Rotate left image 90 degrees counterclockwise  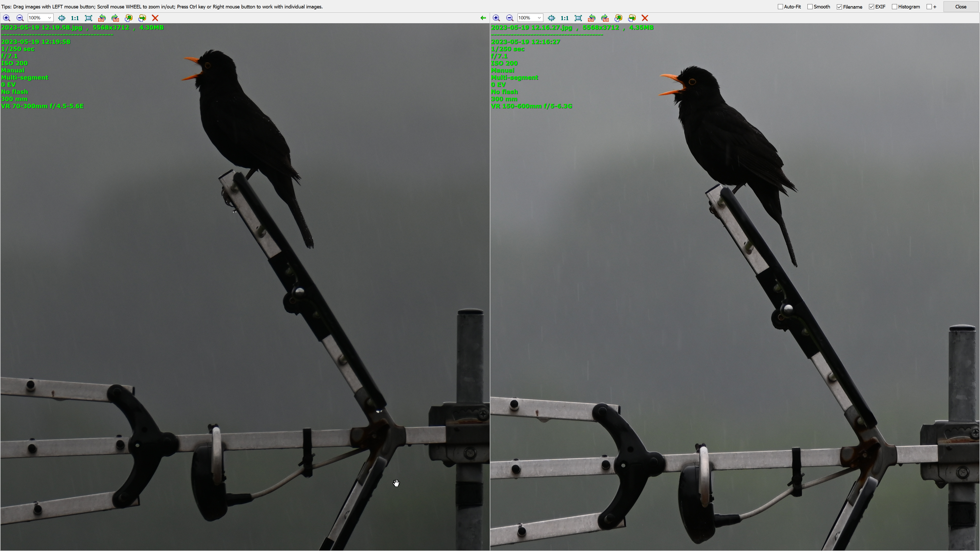[x=102, y=18]
